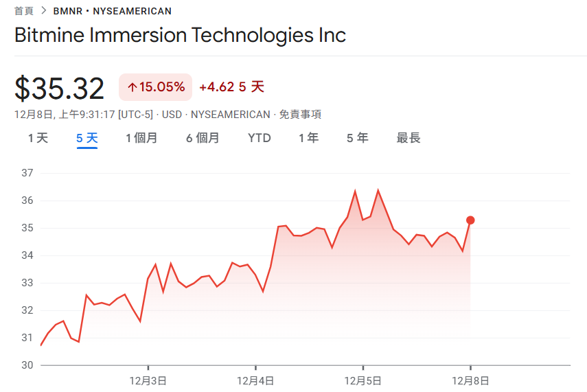Click the up arrow in the 15.05% badge
Image resolution: width=587 pixels, height=392 pixels.
coord(132,87)
